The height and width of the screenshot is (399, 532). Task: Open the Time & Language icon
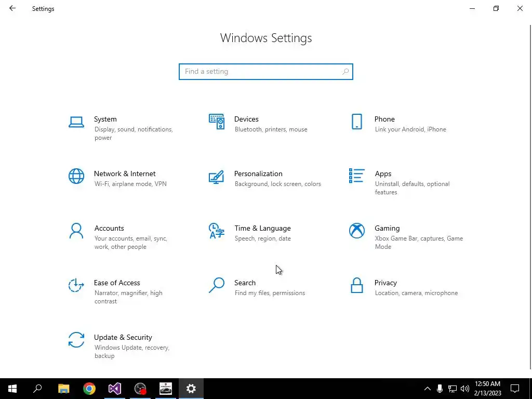217,231
